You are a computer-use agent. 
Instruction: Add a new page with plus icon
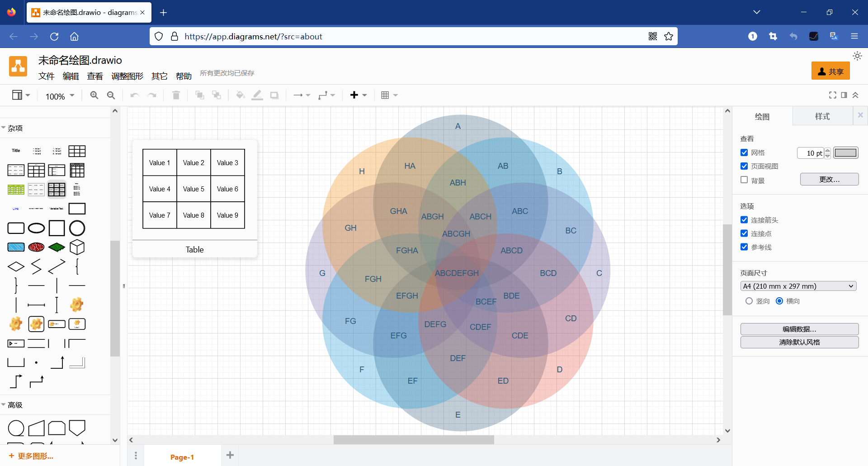[x=230, y=455]
